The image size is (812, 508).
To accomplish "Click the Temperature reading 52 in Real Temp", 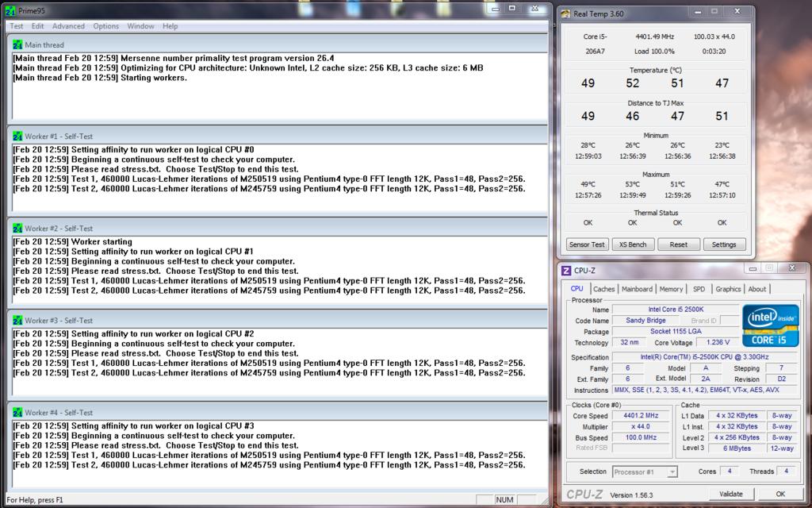I will (x=632, y=83).
